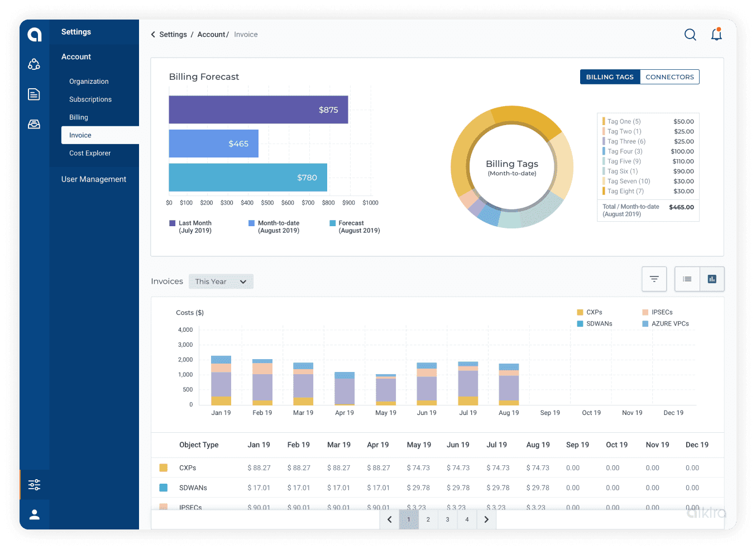Switch to the Connectors view
The image size is (756, 549).
click(x=669, y=77)
